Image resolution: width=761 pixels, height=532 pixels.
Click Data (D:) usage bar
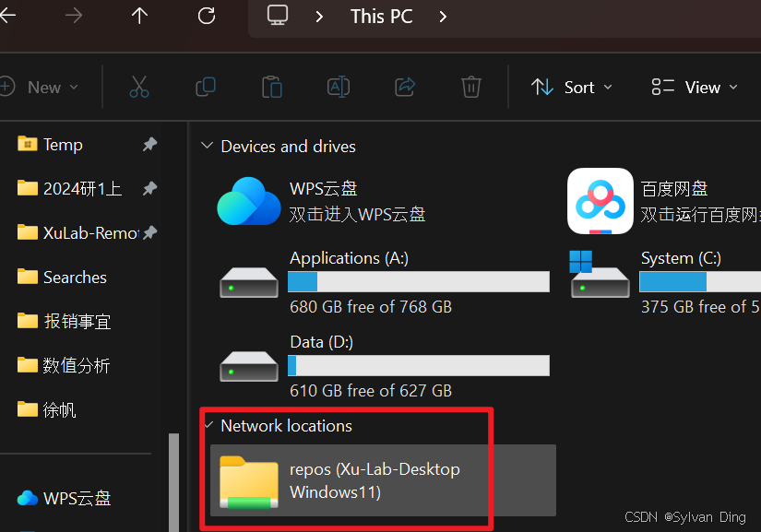(x=419, y=366)
